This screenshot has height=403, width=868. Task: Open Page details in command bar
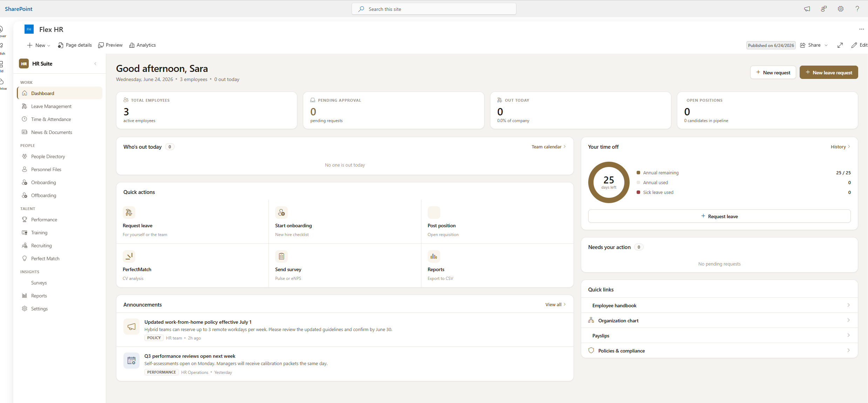coord(75,45)
